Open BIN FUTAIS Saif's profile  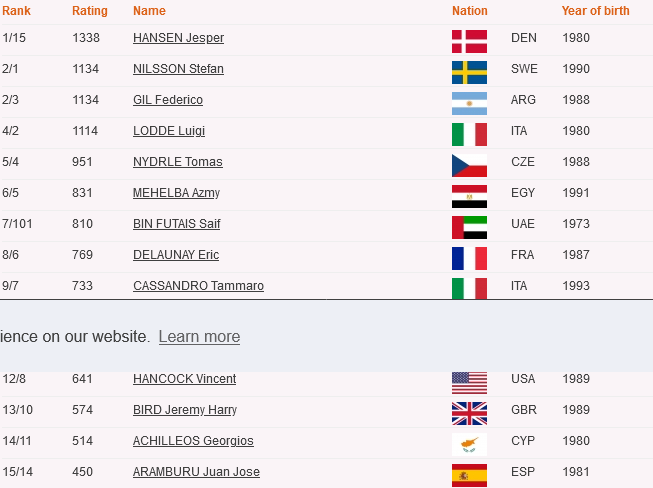point(177,224)
